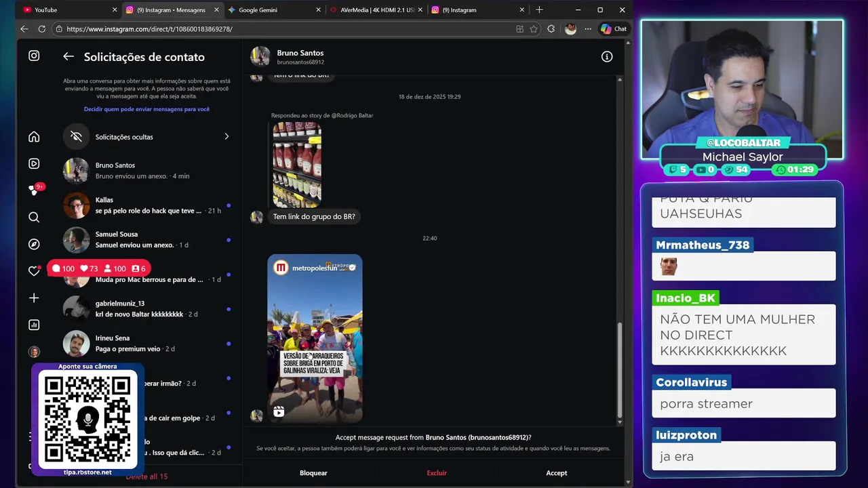Viewport: 868px width, 488px height.
Task: Open conversation info icon for Bruno Santos
Action: [x=607, y=57]
